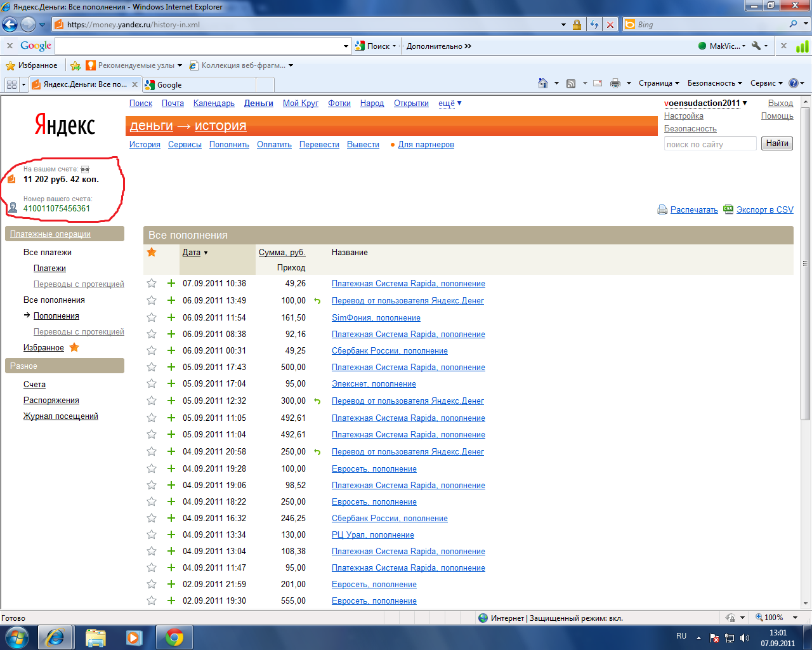Open the Оплатить navigation item

coord(274,145)
